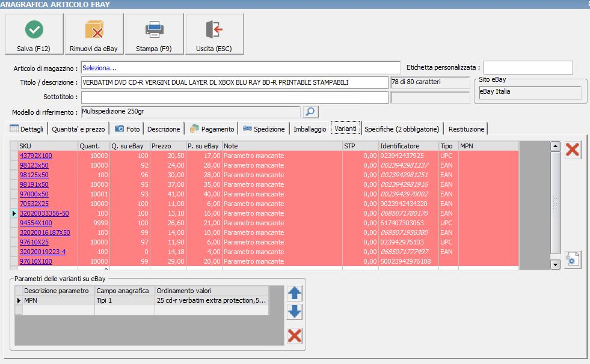
Task: Click price 20,50 in first variant row
Action: tap(168, 156)
